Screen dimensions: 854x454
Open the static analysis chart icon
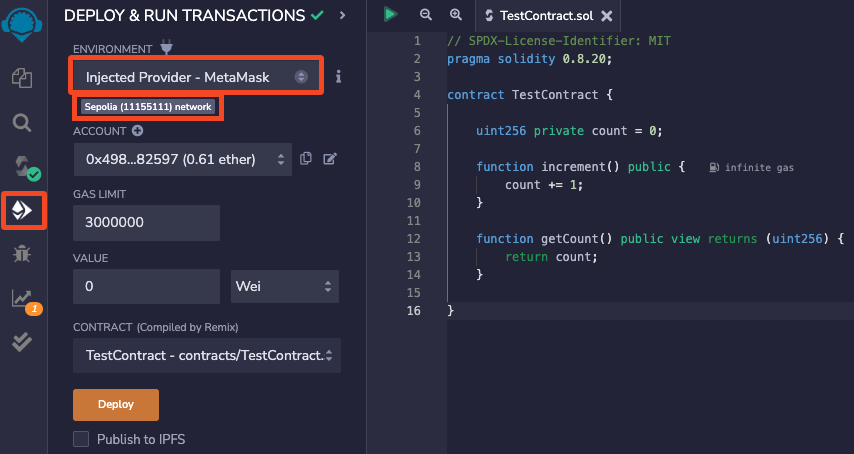point(22,298)
